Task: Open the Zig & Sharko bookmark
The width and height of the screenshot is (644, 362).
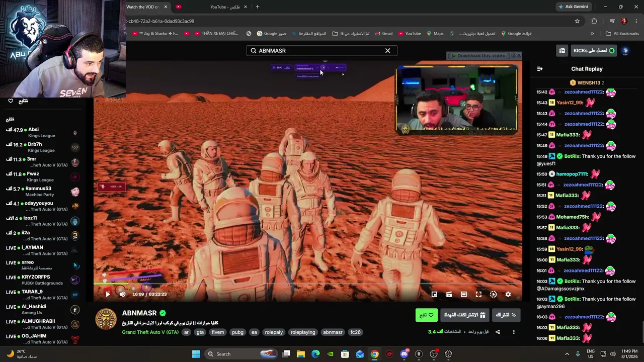Action: click(155, 34)
